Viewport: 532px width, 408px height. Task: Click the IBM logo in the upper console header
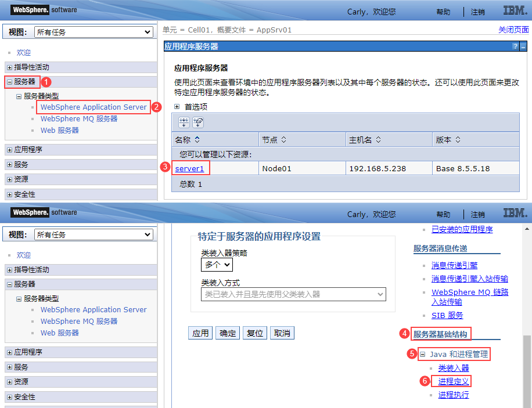tap(515, 10)
